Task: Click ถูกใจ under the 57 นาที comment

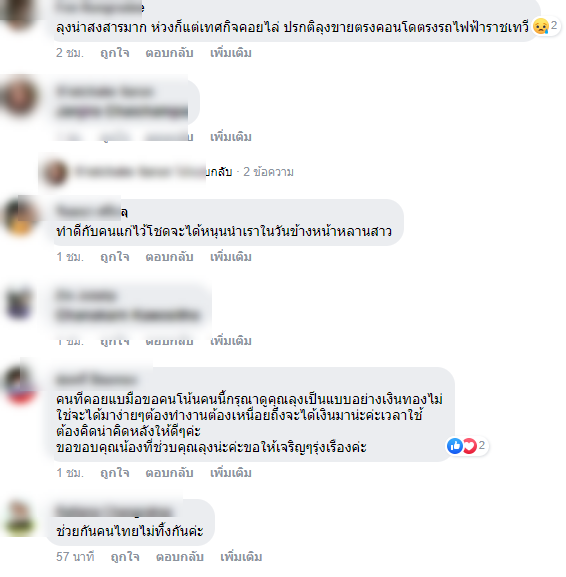Action: (125, 557)
